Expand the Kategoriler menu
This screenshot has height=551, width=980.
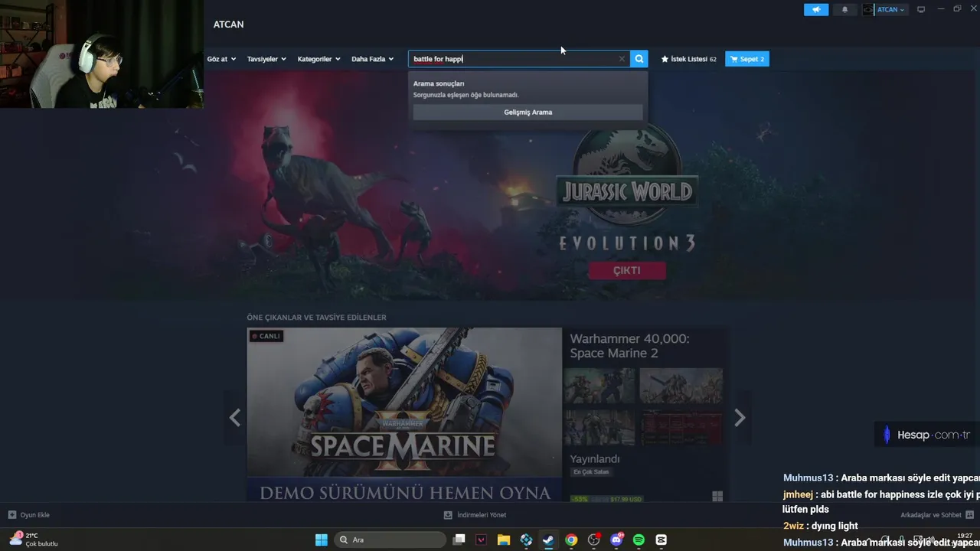pyautogui.click(x=318, y=59)
